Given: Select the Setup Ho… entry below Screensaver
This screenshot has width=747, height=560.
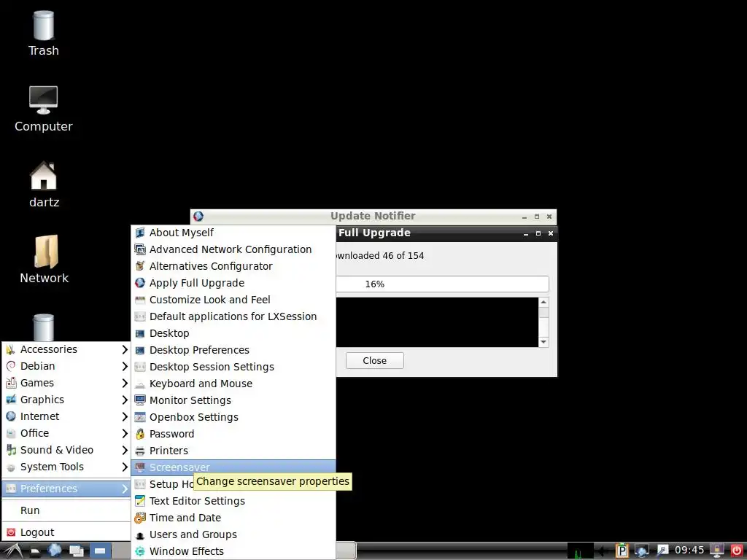Looking at the screenshot, I should (x=163, y=484).
